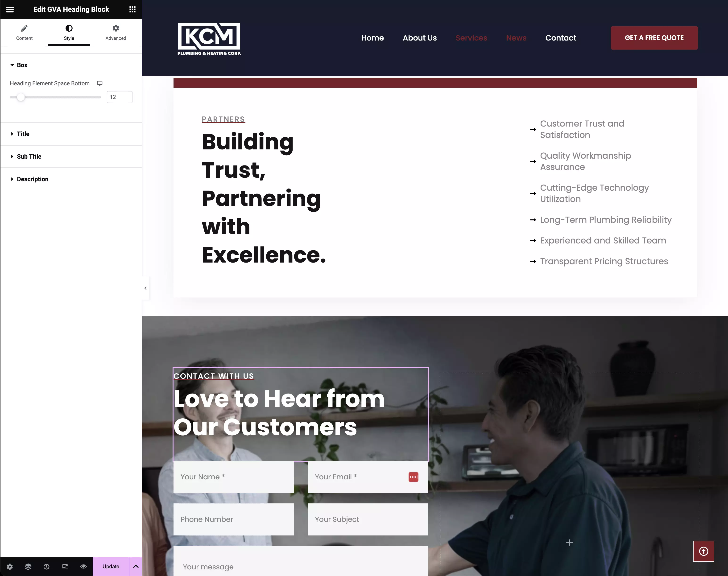Click the Customer Trust and Satisfaction item
Screen dimensions: 728x576
(x=582, y=129)
